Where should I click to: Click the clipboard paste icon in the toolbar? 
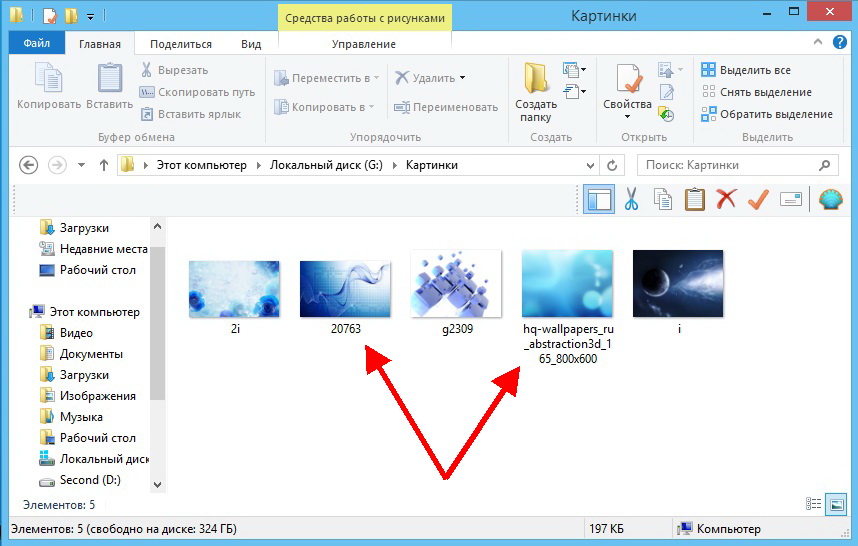point(694,199)
